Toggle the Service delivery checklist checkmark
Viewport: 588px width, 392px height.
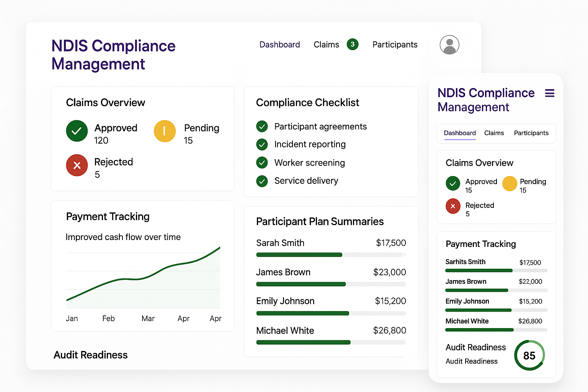[262, 181]
